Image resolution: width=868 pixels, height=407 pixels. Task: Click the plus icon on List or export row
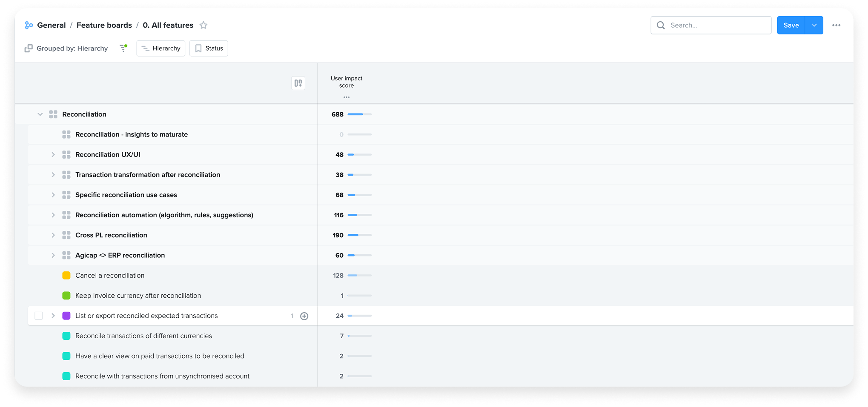304,316
